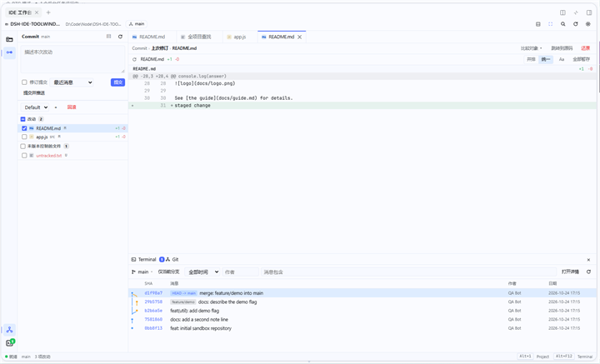Add a new workspace tab with plus
Image resolution: width=600 pixels, height=364 pixels.
48,12
